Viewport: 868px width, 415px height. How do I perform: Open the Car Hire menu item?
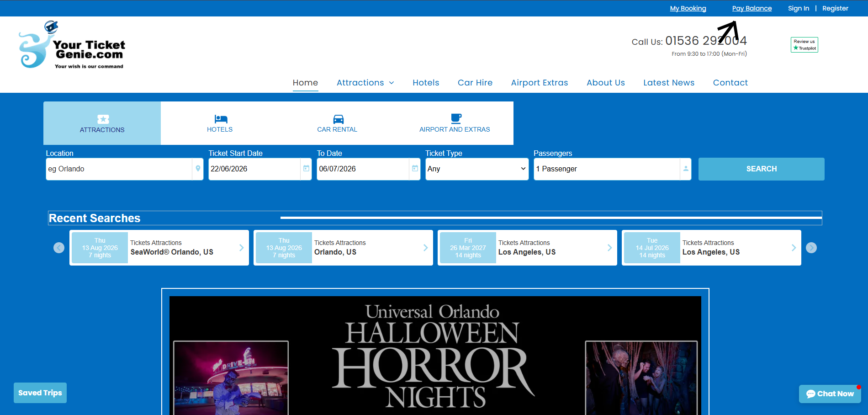coord(475,83)
